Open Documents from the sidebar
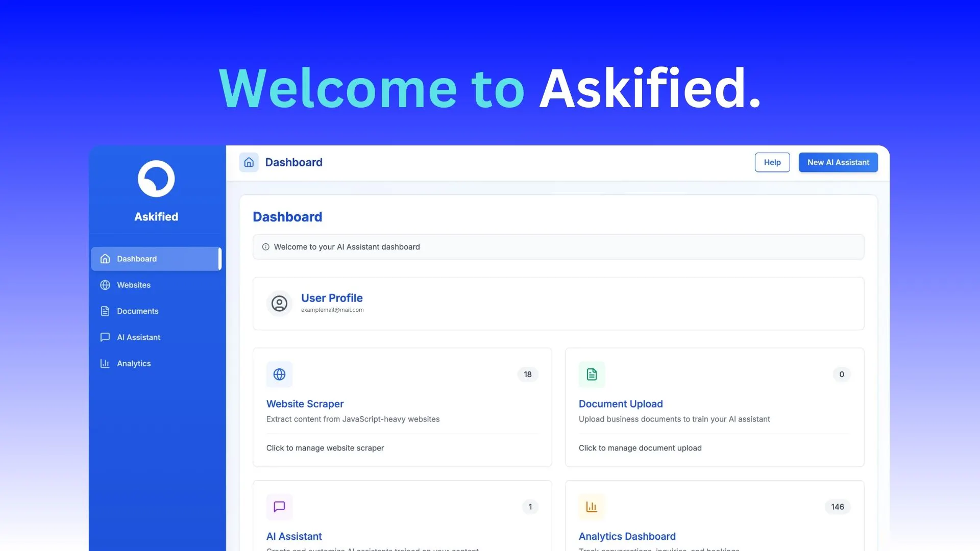 (156, 311)
